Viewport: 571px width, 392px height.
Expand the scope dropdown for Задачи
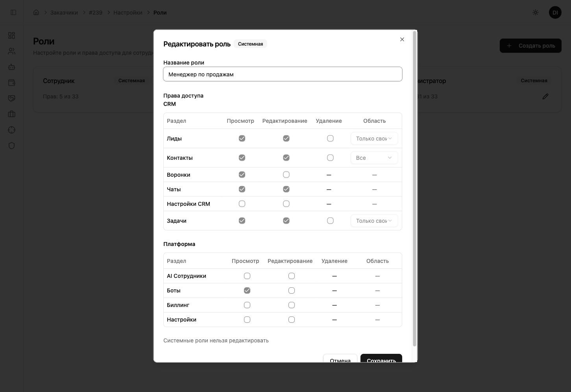[x=373, y=220]
